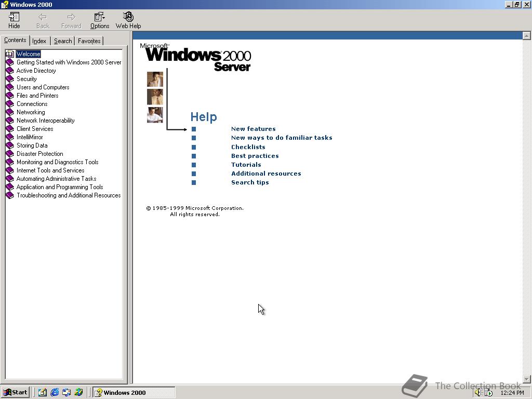The height and width of the screenshot is (399, 532).
Task: Open the Search tips link
Action: pyautogui.click(x=250, y=182)
